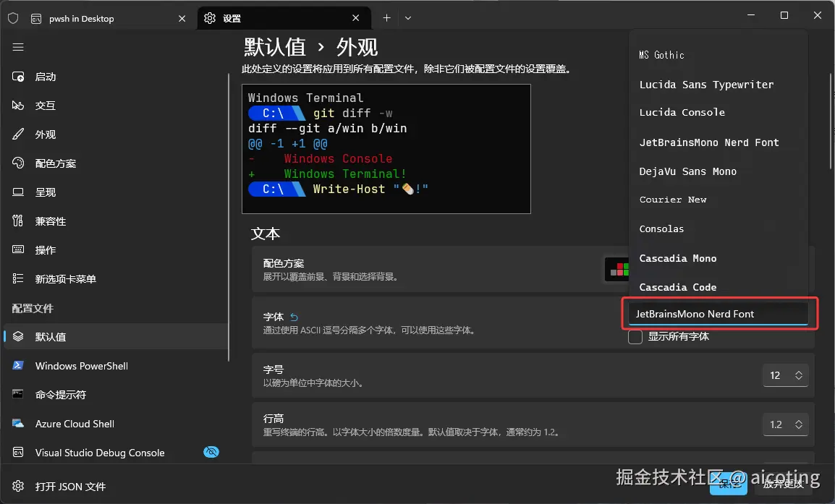Close the pwsh in Desktop tab
This screenshot has width=835, height=504.
pos(182,19)
